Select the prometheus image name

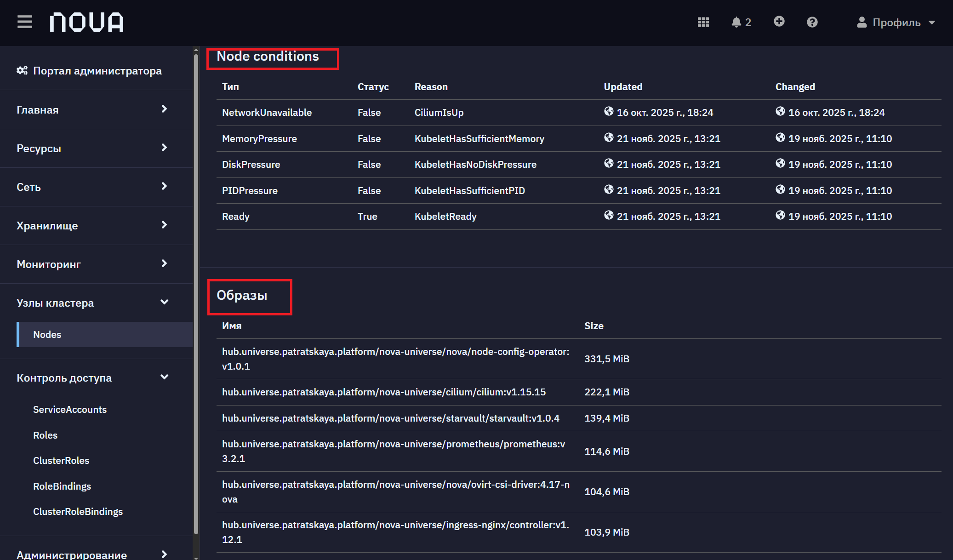click(394, 451)
